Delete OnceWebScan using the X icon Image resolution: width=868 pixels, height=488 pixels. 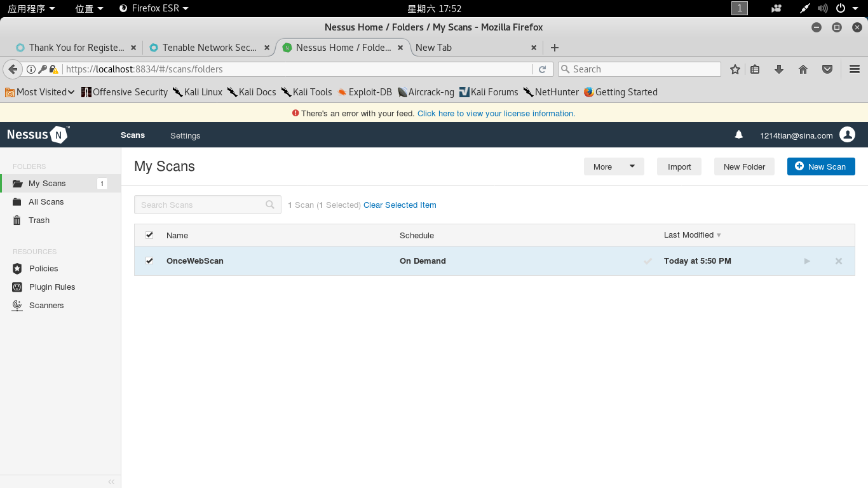839,261
